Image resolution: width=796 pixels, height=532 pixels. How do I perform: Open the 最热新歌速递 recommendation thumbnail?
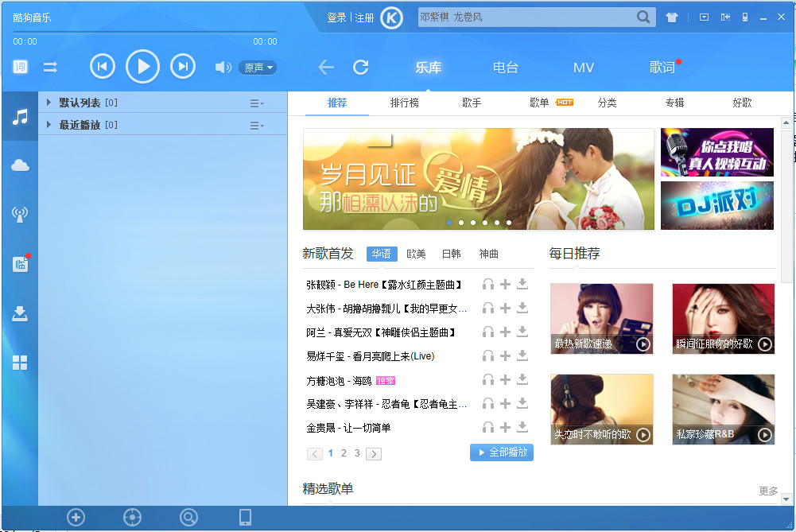(x=601, y=319)
